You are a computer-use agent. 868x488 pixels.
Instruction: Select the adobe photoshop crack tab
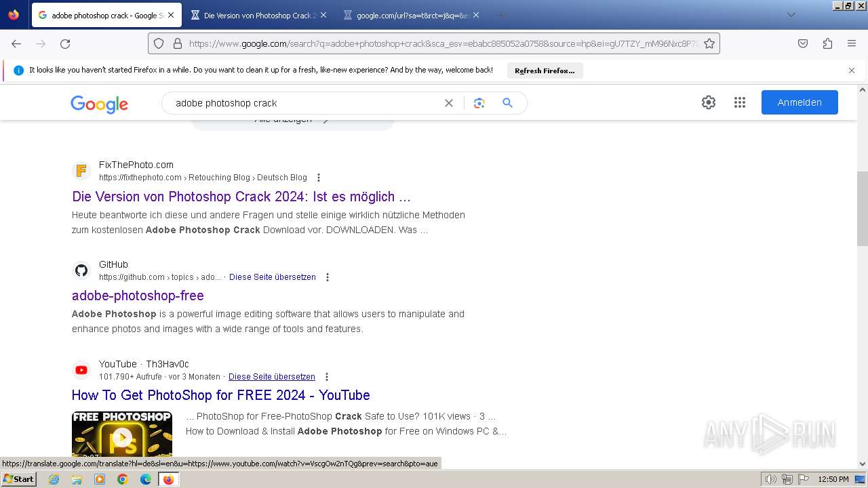click(106, 15)
